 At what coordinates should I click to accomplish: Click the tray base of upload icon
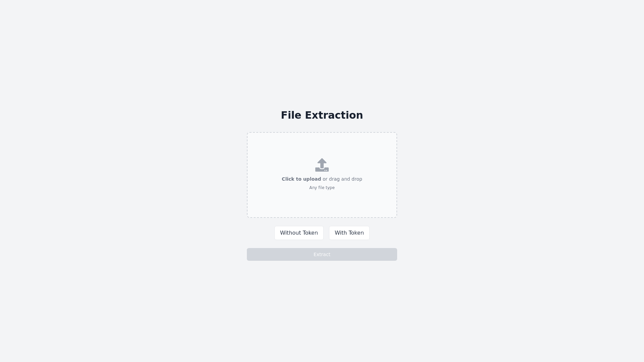[x=322, y=170]
